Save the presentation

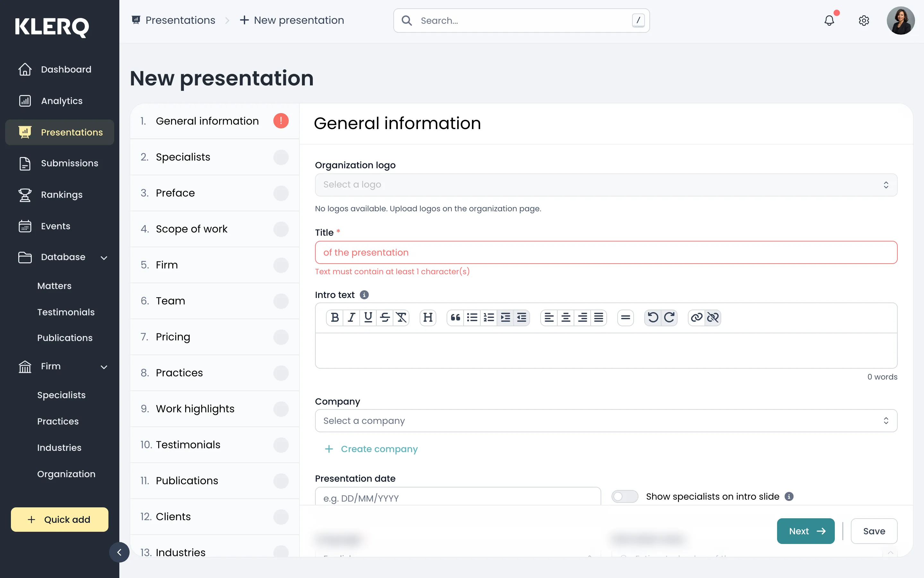[874, 531]
